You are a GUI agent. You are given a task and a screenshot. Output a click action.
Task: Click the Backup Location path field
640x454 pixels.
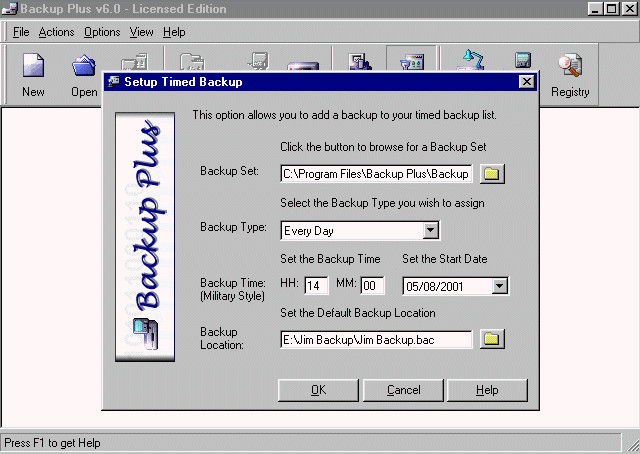point(376,339)
